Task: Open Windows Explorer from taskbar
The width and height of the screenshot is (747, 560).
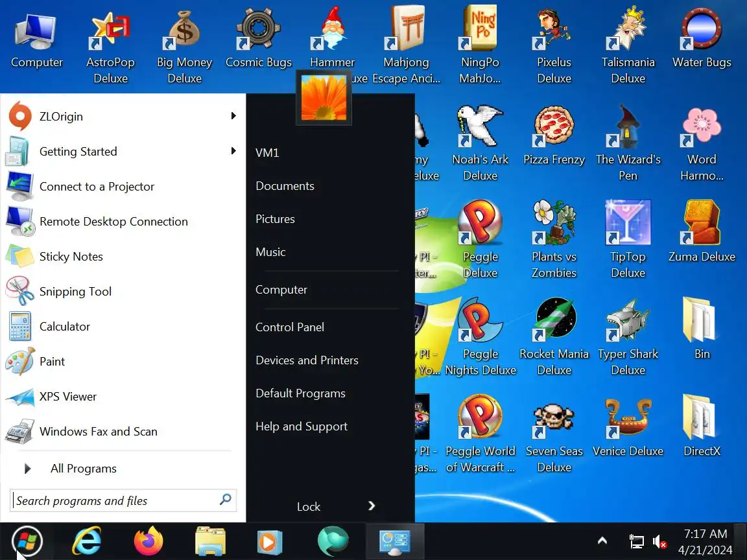Action: click(210, 541)
